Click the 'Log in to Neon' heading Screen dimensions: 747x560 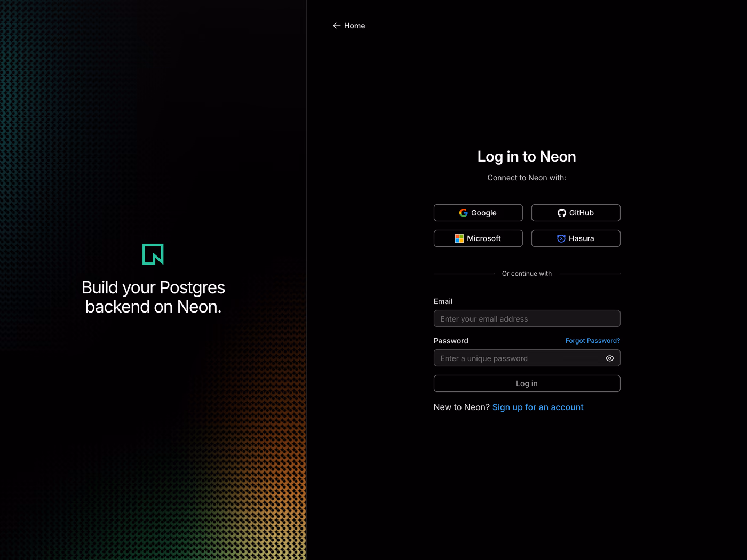[x=527, y=157]
